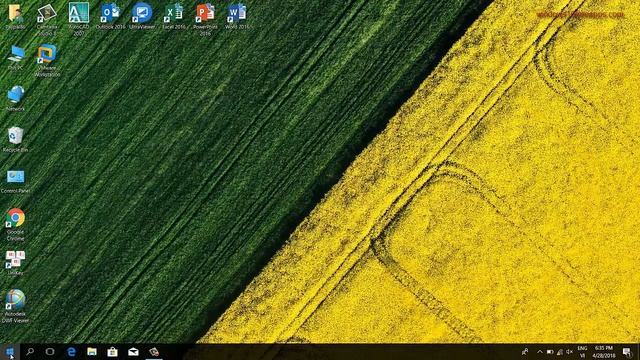Launch Microsoft Edge from taskbar
The width and height of the screenshot is (640, 360).
71,352
